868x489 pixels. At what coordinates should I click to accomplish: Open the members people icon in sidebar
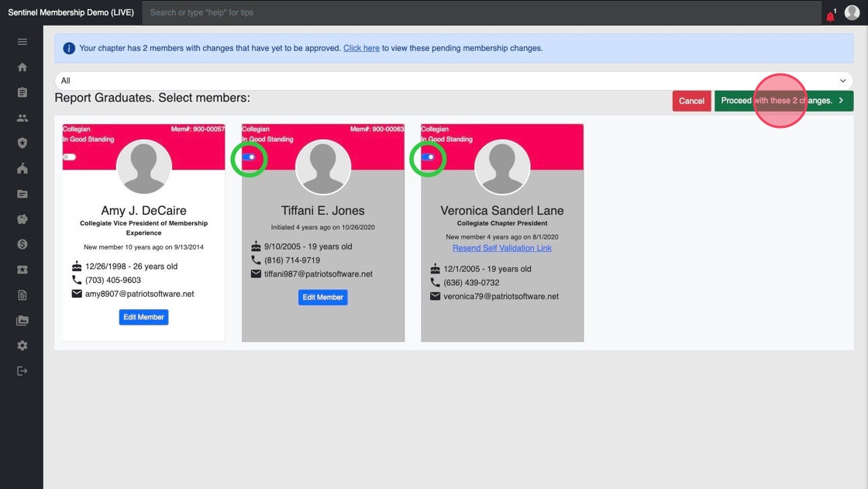click(22, 118)
